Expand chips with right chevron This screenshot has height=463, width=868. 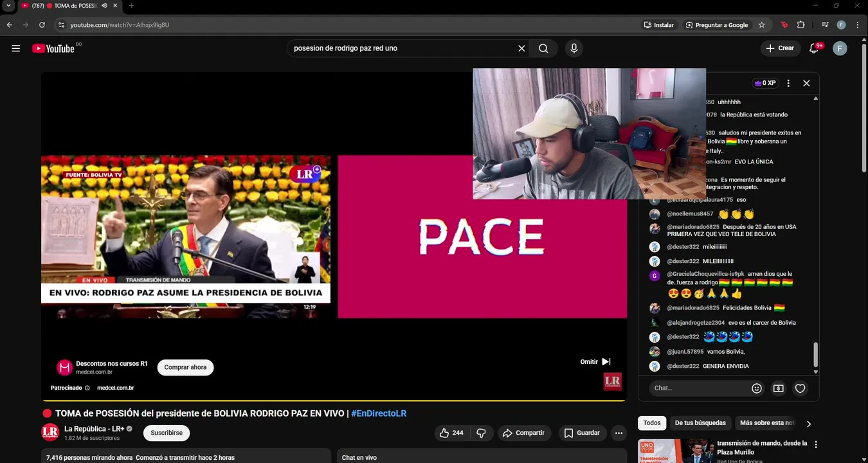click(x=809, y=423)
